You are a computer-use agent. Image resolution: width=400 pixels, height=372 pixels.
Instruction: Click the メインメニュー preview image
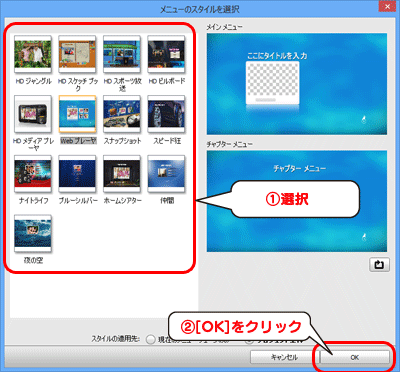297,84
